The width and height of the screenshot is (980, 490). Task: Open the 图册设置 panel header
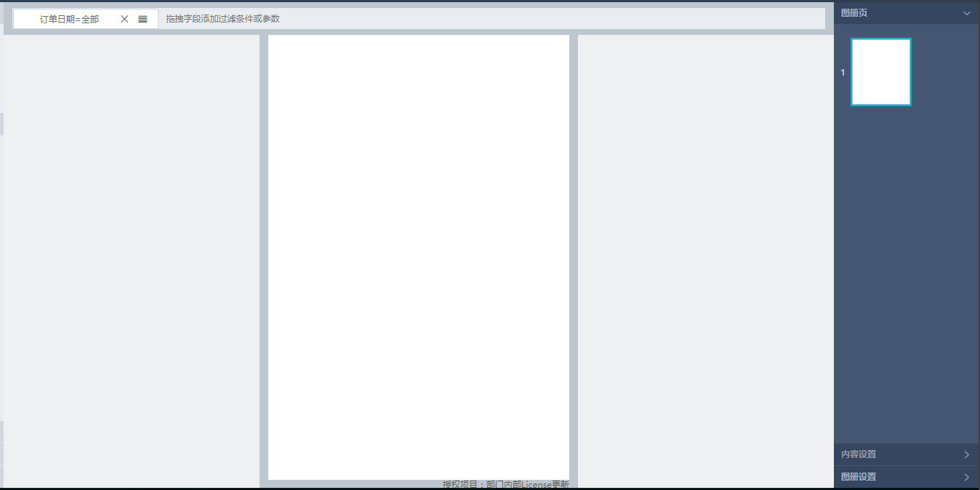(x=907, y=477)
